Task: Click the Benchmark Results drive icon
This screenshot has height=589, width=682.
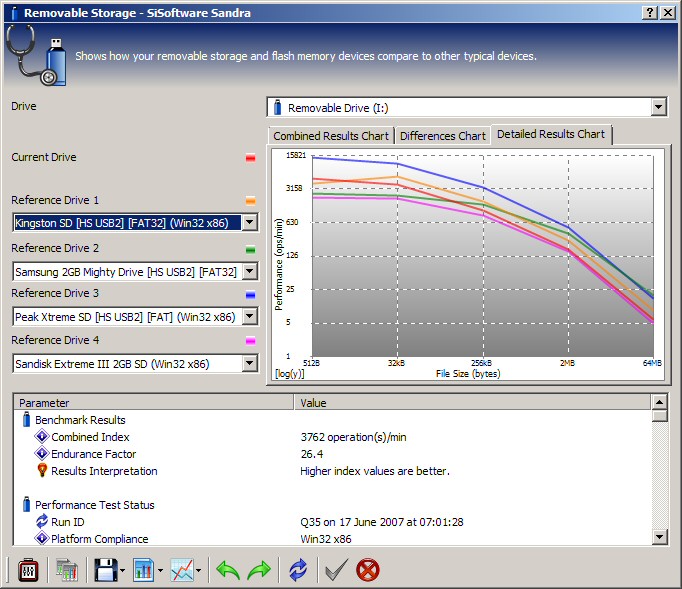Action: (27, 419)
